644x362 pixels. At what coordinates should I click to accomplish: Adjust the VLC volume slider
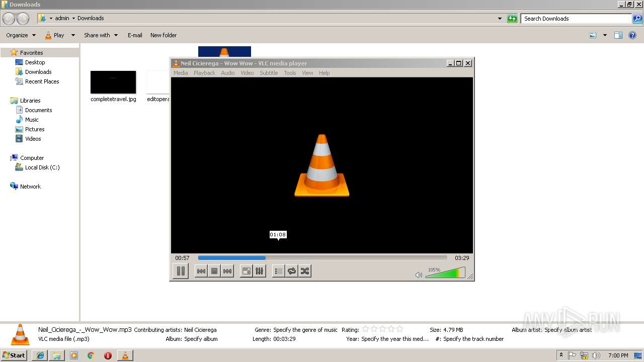point(445,273)
